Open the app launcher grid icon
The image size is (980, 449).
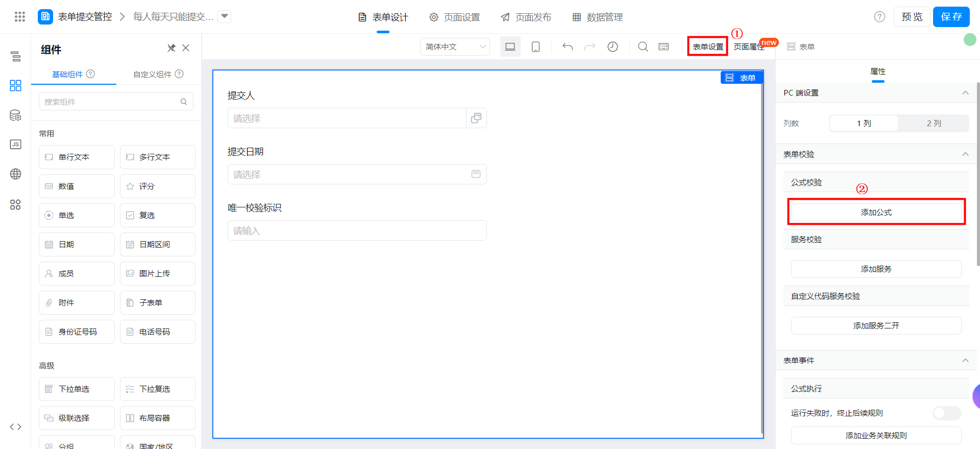[20, 17]
